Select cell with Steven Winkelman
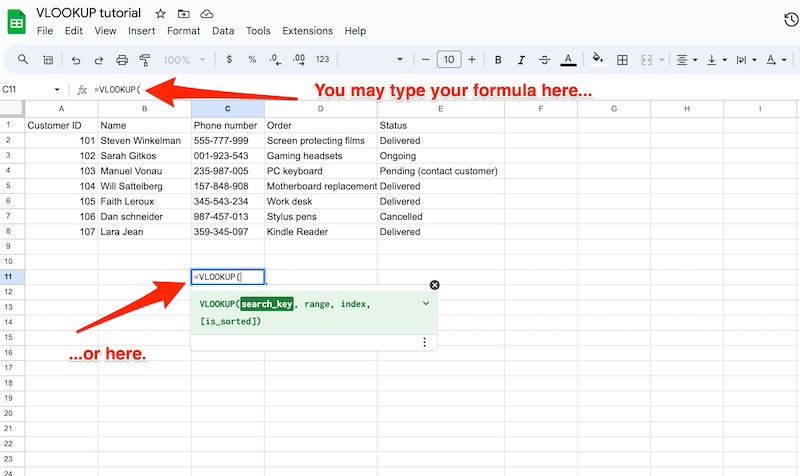This screenshot has width=800, height=476. tap(144, 141)
